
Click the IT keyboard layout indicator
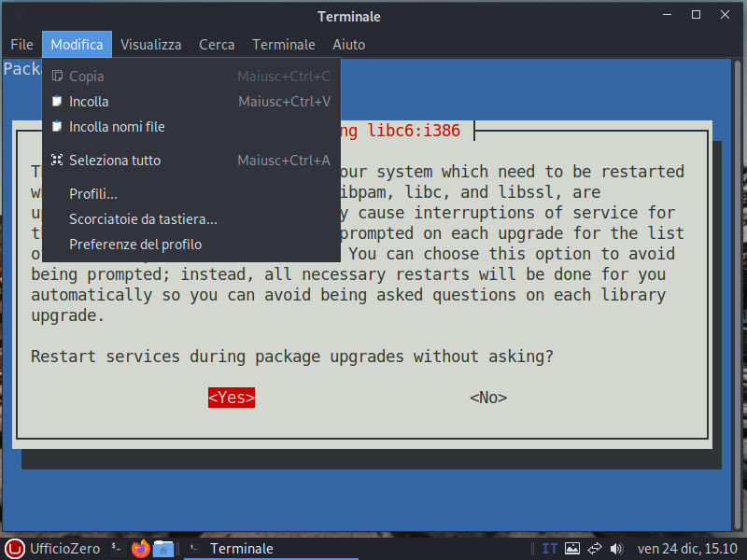pyautogui.click(x=550, y=549)
